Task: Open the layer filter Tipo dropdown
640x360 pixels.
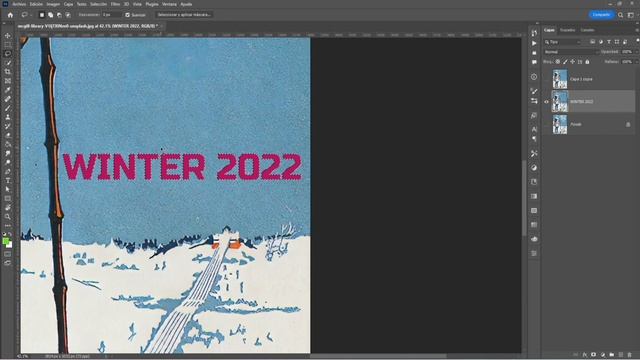Action: pos(562,42)
